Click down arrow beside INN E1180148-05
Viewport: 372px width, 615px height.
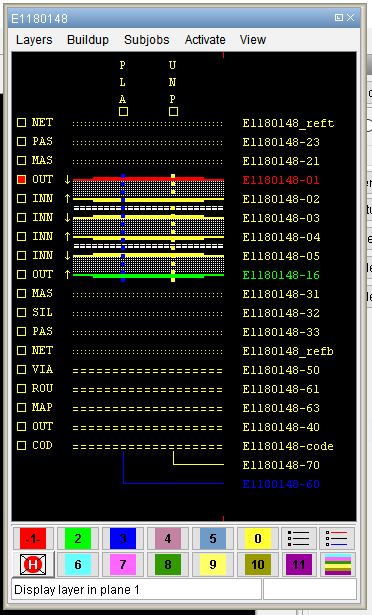(67, 255)
